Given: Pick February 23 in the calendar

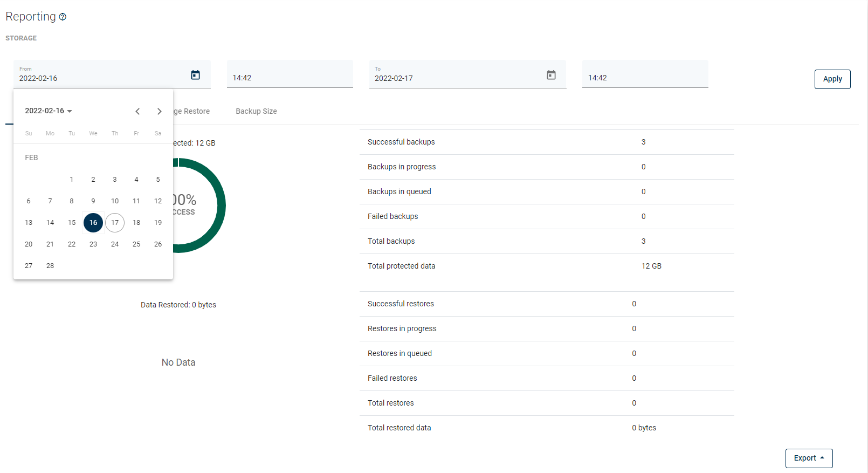Looking at the screenshot, I should 93,244.
